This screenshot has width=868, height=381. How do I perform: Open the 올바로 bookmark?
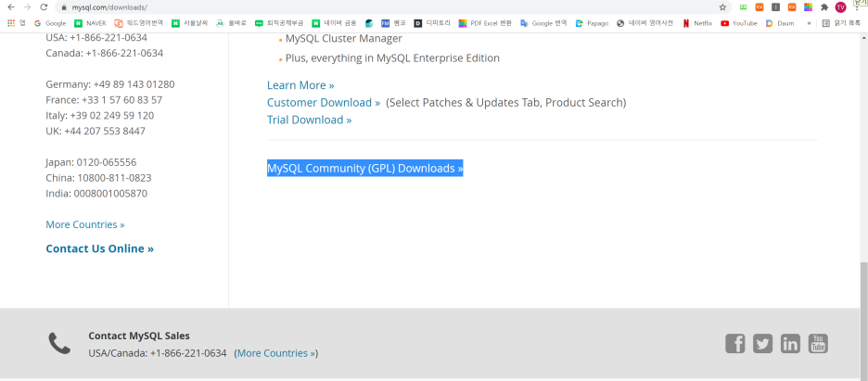click(232, 23)
